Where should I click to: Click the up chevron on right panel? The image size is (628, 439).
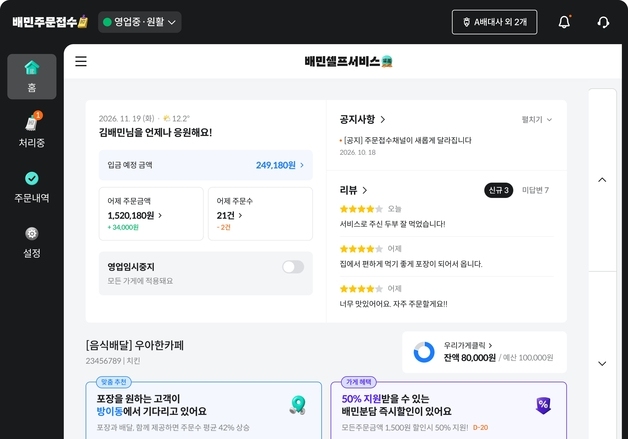pyautogui.click(x=602, y=180)
